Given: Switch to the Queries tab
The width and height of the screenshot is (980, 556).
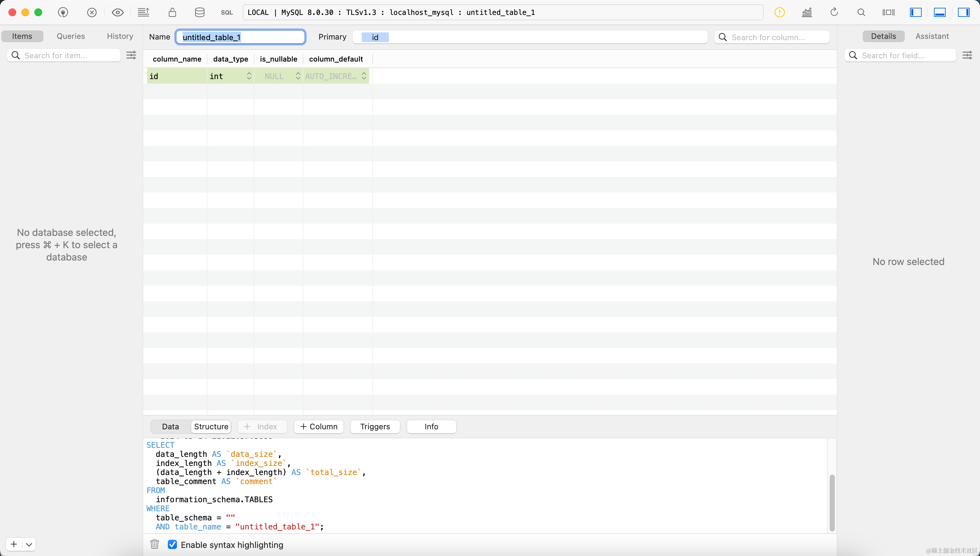Looking at the screenshot, I should (71, 36).
